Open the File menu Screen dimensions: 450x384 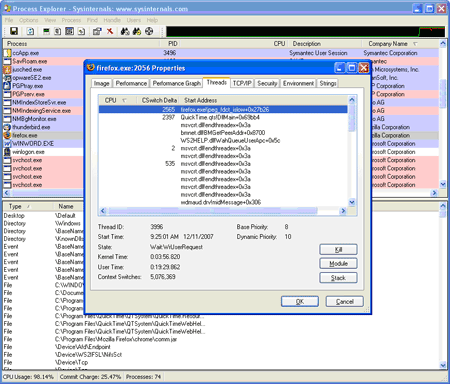(x=9, y=20)
